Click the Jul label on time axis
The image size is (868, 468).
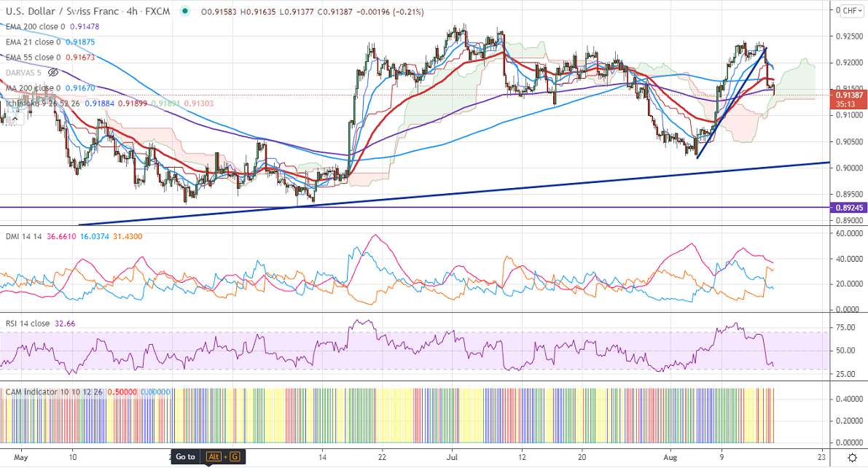(453, 458)
